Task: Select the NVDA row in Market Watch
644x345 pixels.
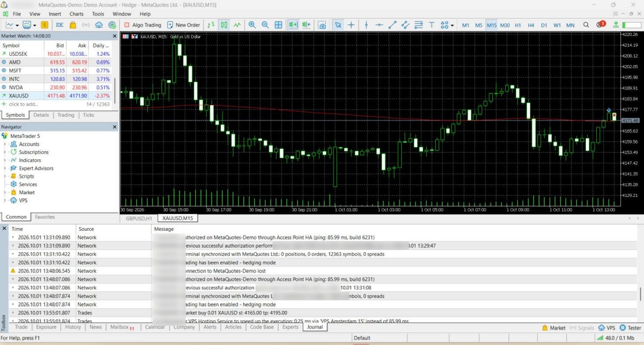Action: [x=56, y=87]
